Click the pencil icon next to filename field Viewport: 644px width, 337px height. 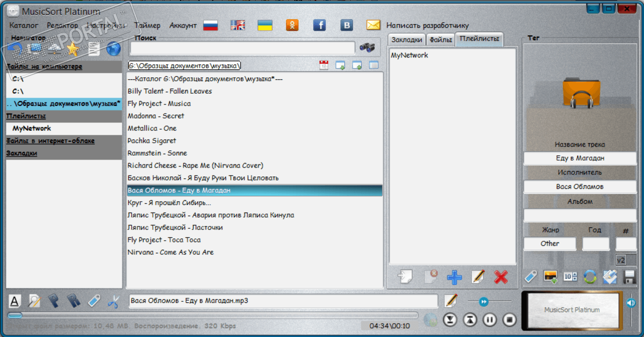451,300
